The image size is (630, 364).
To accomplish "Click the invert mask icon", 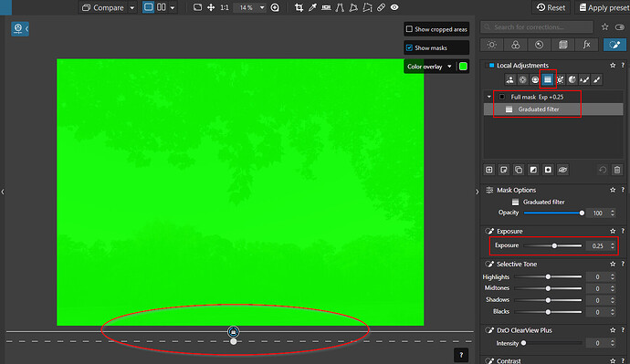I will [533, 170].
